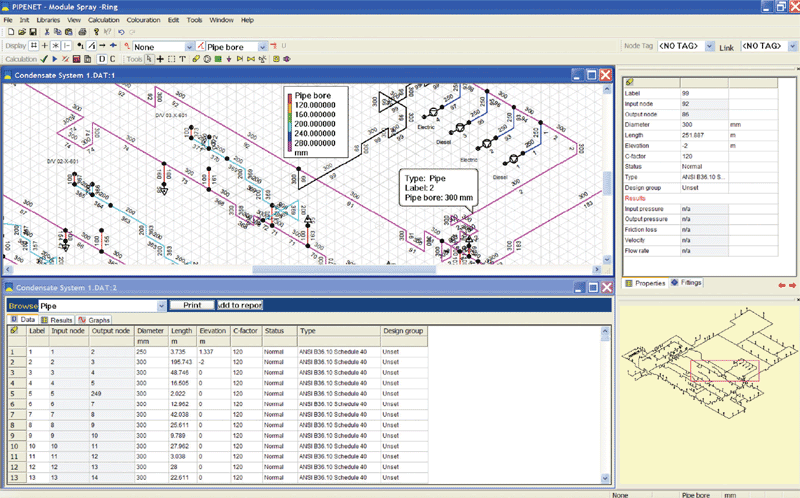Toggle the node label display button
800x498 pixels.
(x=81, y=46)
